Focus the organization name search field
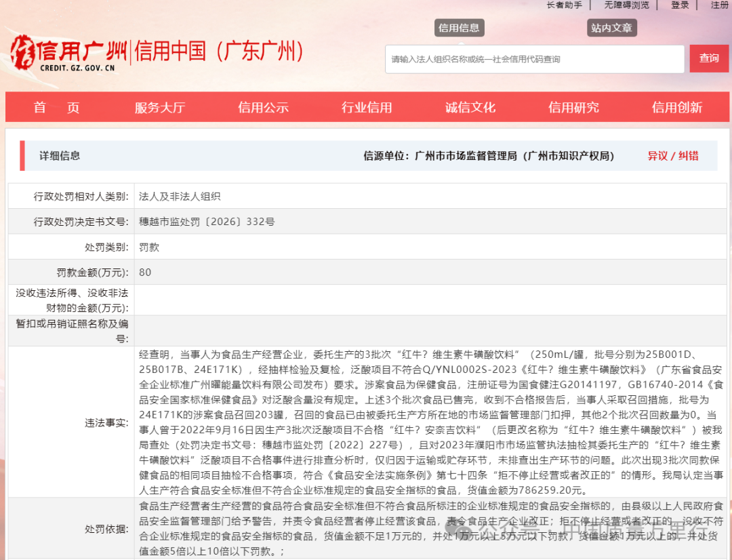 535,59
